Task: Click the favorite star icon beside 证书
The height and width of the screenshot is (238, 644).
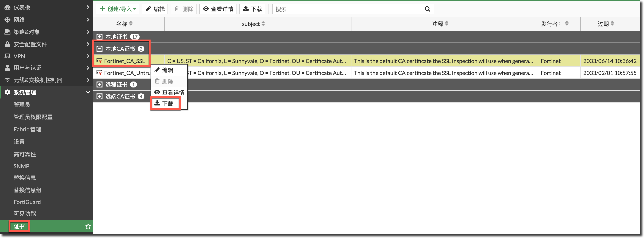Action: coord(88,226)
